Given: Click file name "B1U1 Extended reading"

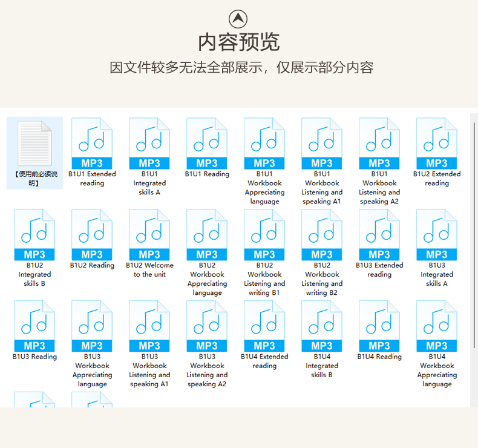Looking at the screenshot, I should (x=92, y=179).
